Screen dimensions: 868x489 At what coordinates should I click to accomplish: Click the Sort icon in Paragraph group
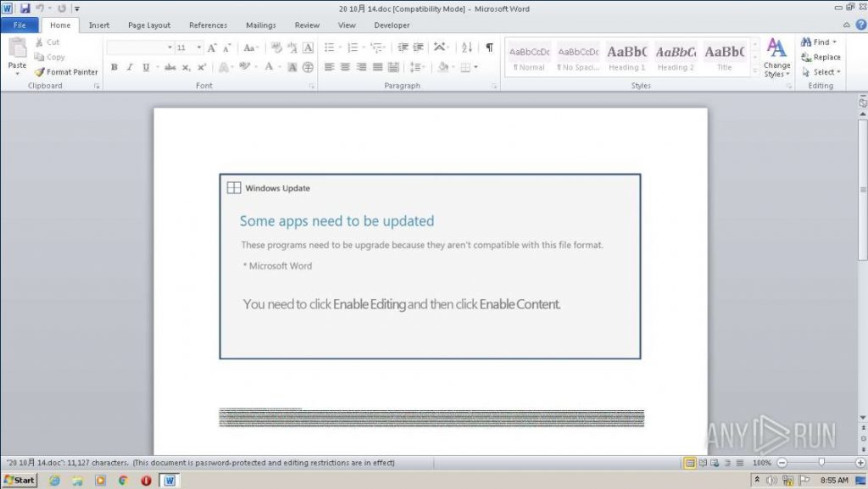[467, 47]
